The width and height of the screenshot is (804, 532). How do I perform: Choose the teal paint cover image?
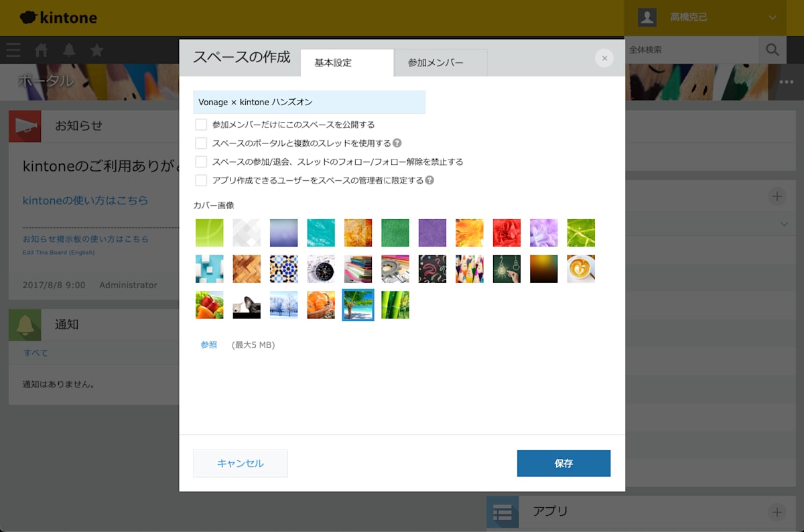(321, 233)
